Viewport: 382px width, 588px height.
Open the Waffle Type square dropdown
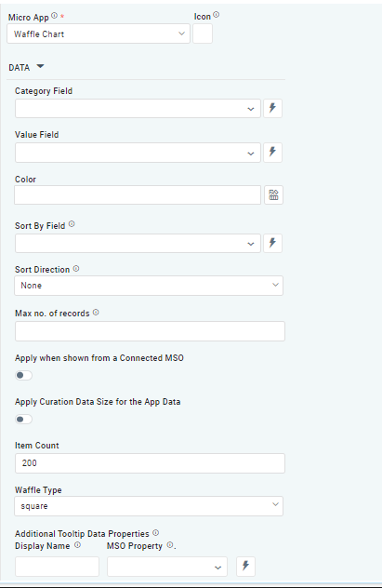click(149, 506)
